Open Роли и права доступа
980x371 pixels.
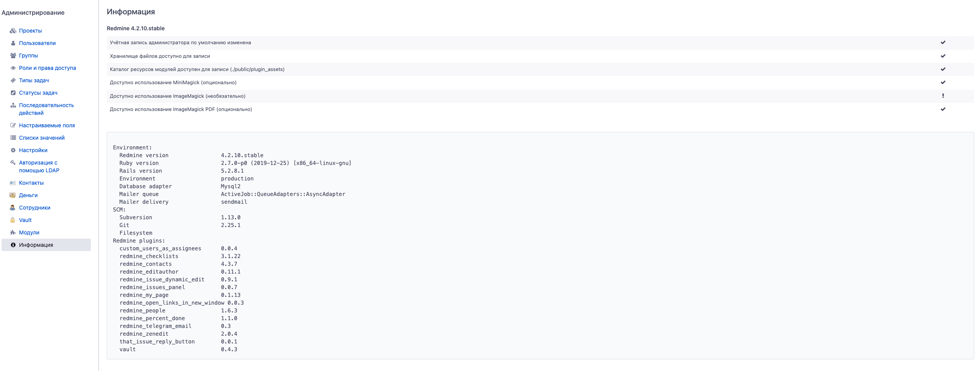click(x=47, y=68)
